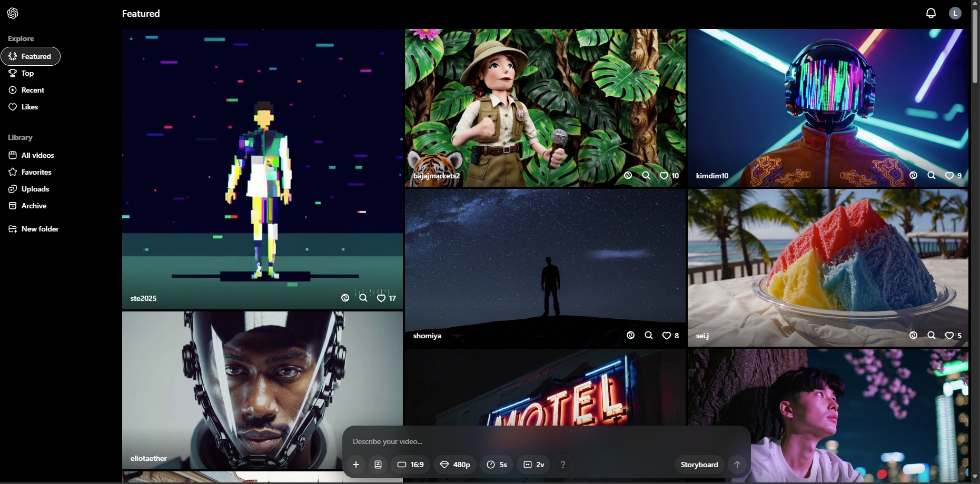The height and width of the screenshot is (484, 980).
Task: Switch to the Top explore tab
Action: pyautogui.click(x=27, y=73)
